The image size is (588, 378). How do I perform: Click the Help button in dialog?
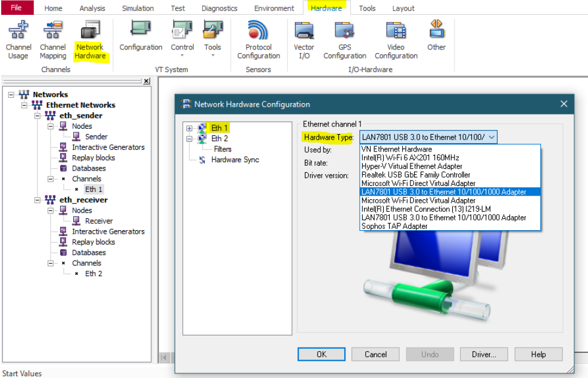click(x=538, y=354)
